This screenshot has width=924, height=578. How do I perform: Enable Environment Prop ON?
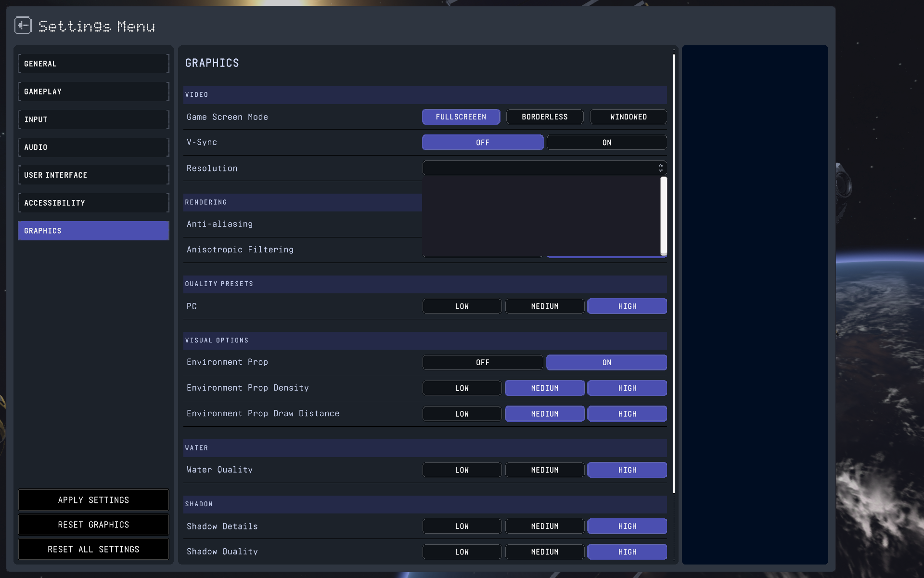coord(606,362)
